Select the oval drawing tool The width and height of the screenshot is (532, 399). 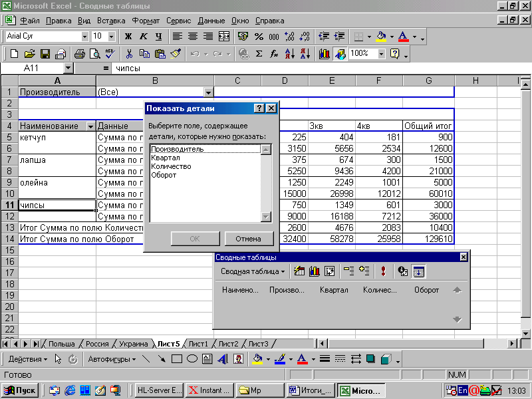192,358
